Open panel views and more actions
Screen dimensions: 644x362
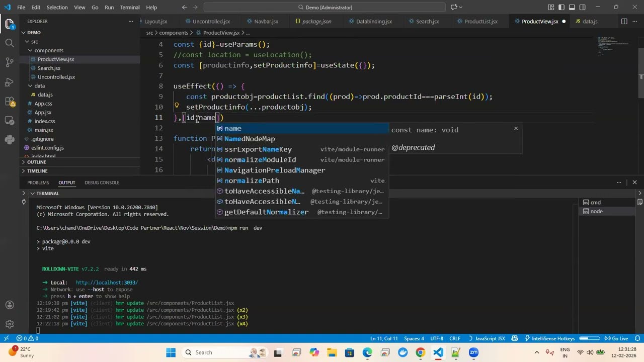coord(619,183)
